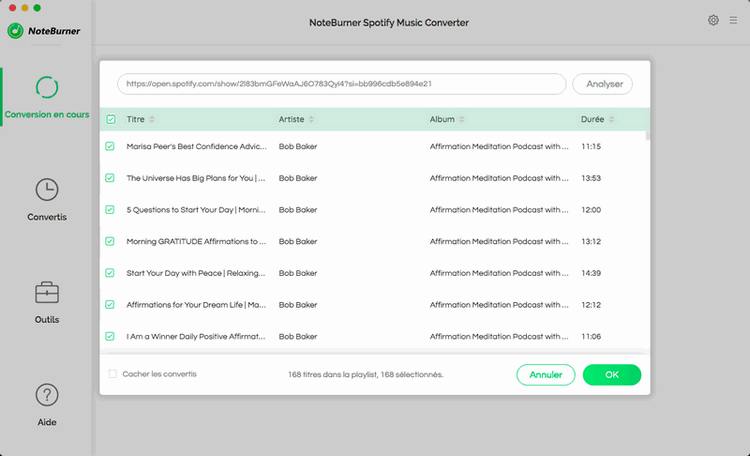Sort list by Durée arrows
This screenshot has width=750, height=456.
coord(611,119)
